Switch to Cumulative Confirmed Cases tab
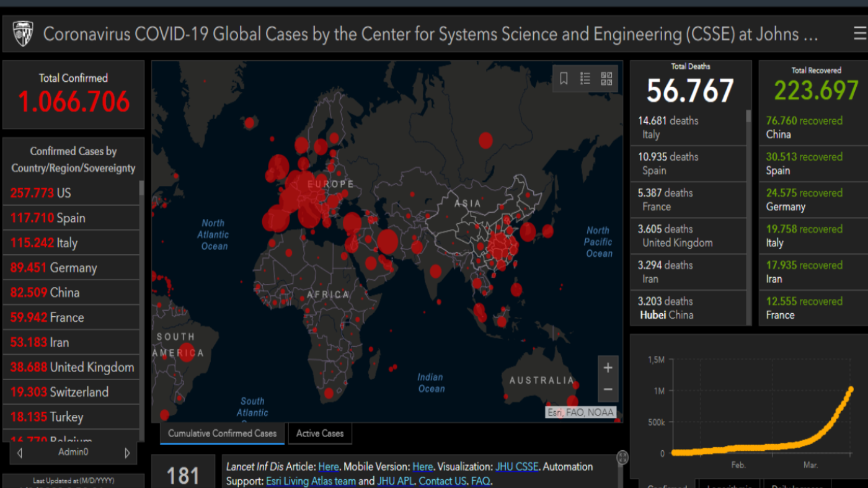The image size is (868, 488). 222,433
